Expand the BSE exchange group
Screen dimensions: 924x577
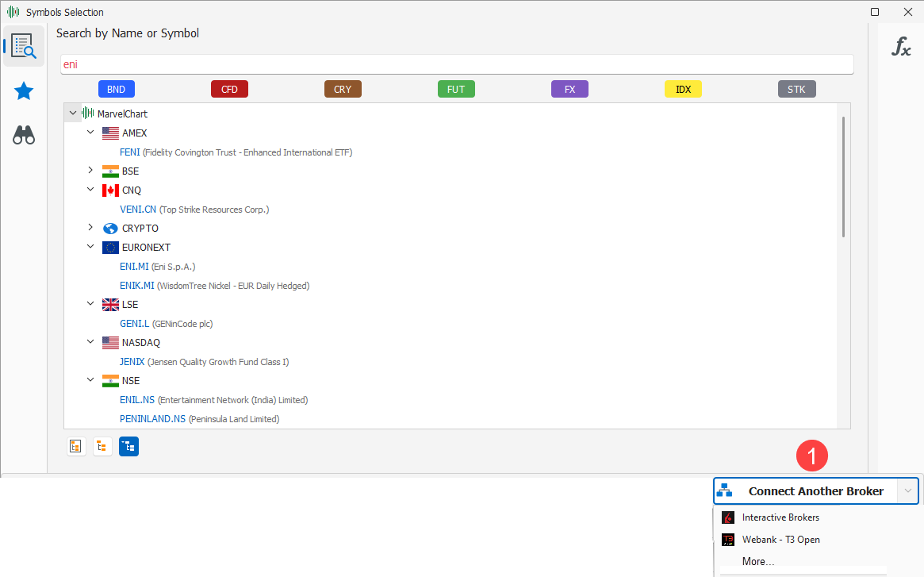pyautogui.click(x=90, y=170)
